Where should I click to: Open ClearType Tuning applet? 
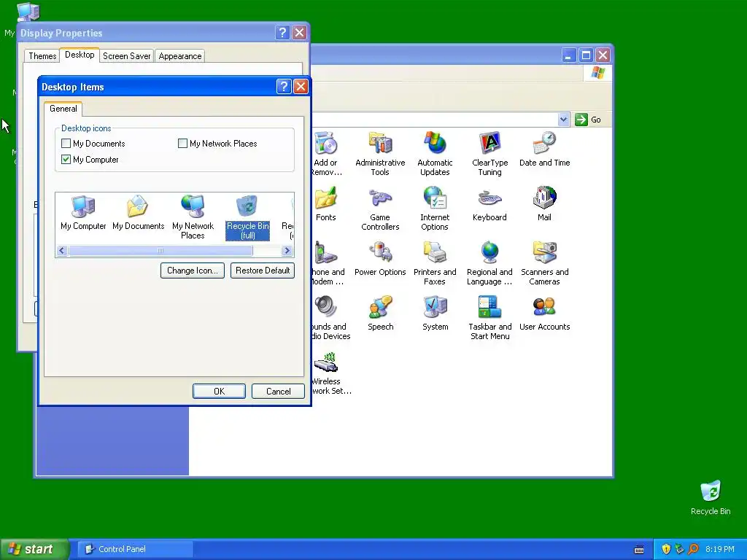coord(489,153)
